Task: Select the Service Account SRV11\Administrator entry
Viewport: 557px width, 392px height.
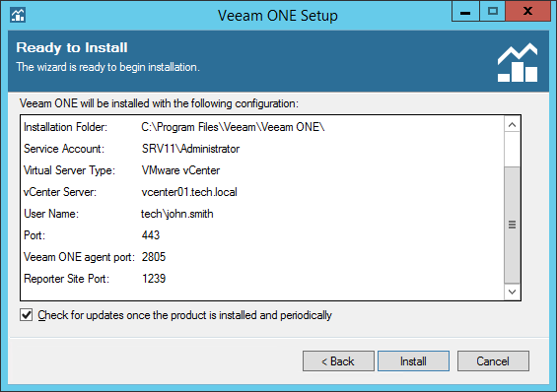Action: 190,149
